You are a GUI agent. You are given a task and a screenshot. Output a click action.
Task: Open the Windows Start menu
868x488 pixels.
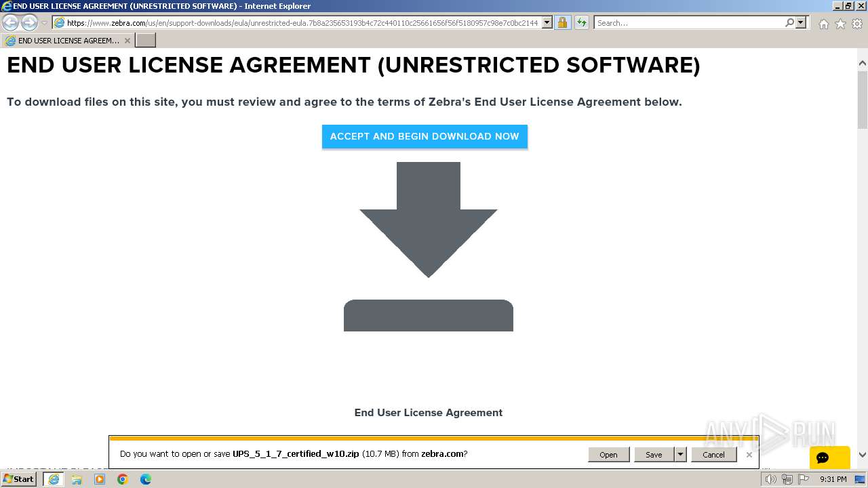pos(18,479)
